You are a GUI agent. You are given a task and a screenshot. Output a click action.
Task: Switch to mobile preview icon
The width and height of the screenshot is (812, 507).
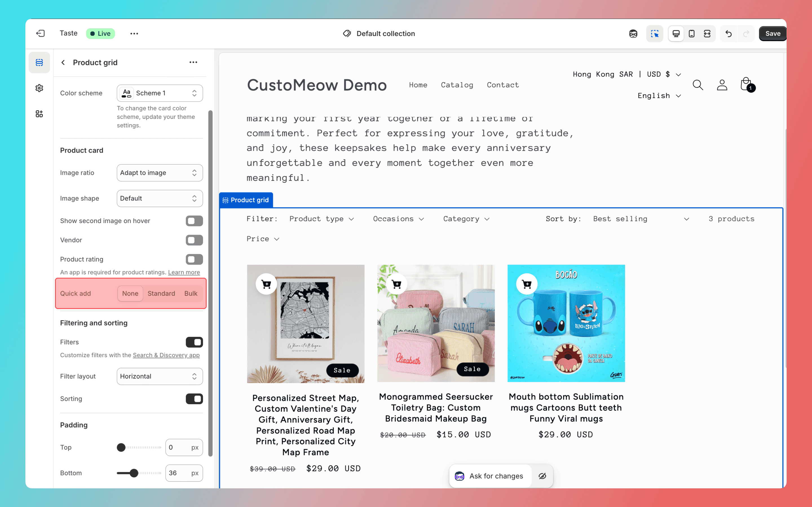(692, 34)
